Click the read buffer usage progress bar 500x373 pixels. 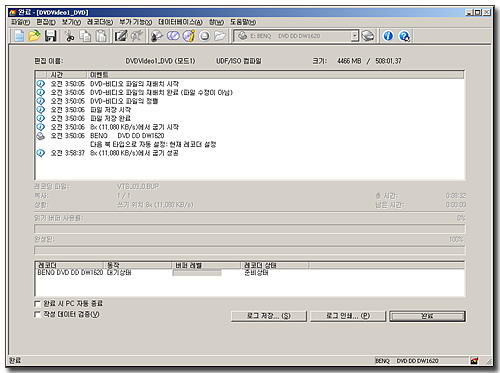[x=250, y=229]
